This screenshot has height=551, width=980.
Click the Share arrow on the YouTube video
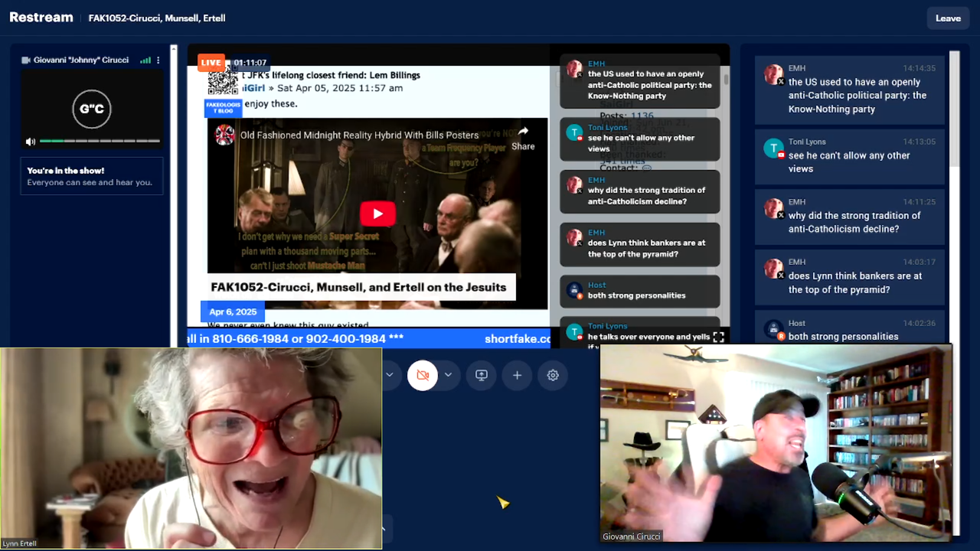pos(523,138)
